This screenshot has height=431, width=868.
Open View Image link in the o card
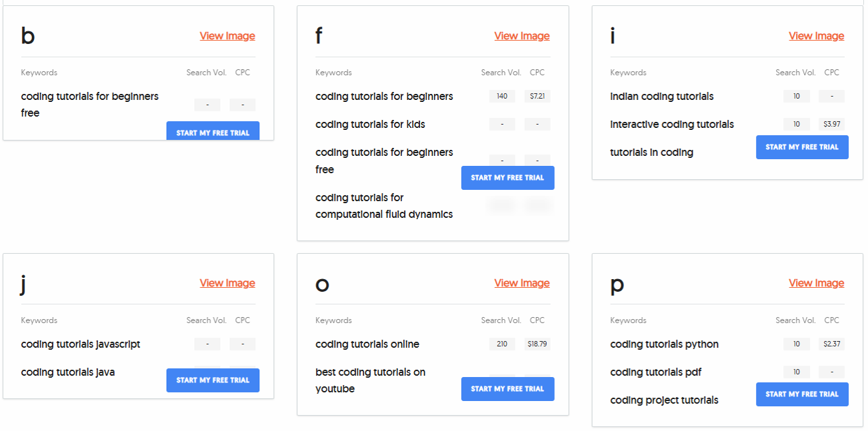pyautogui.click(x=522, y=283)
